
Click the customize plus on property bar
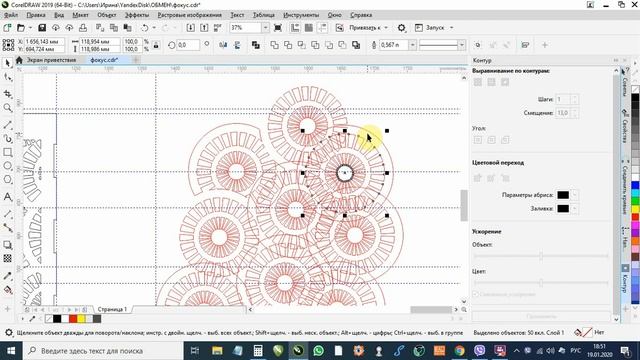(x=544, y=45)
